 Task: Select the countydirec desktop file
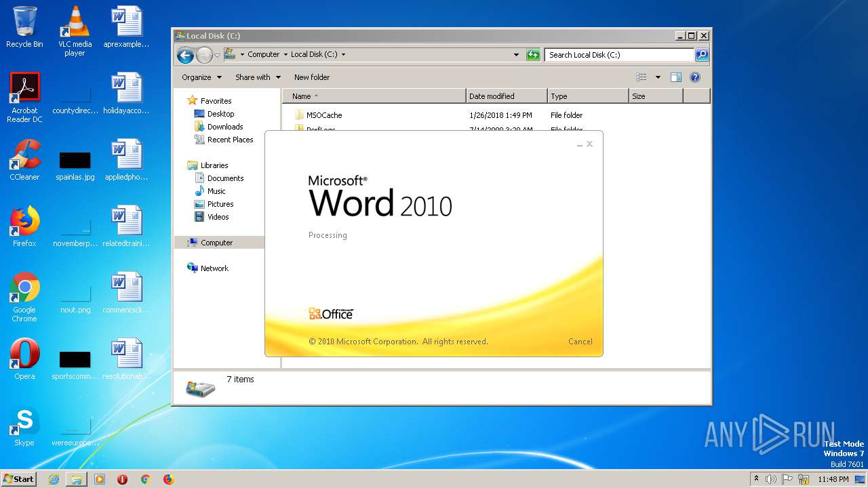coord(75,100)
